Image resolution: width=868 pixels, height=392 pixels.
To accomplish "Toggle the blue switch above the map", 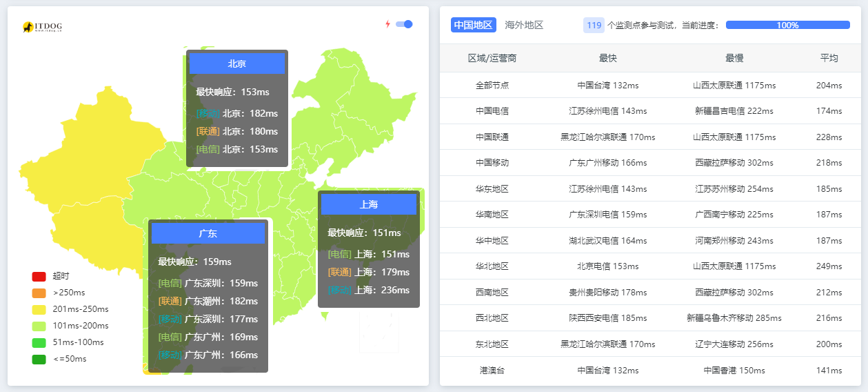I will pos(404,24).
